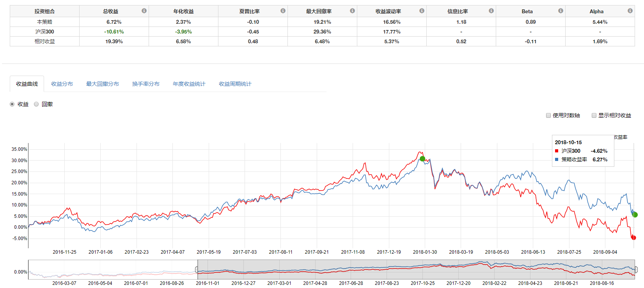
Task: Click info icon beside 夏普比率 header
Action: [x=283, y=11]
